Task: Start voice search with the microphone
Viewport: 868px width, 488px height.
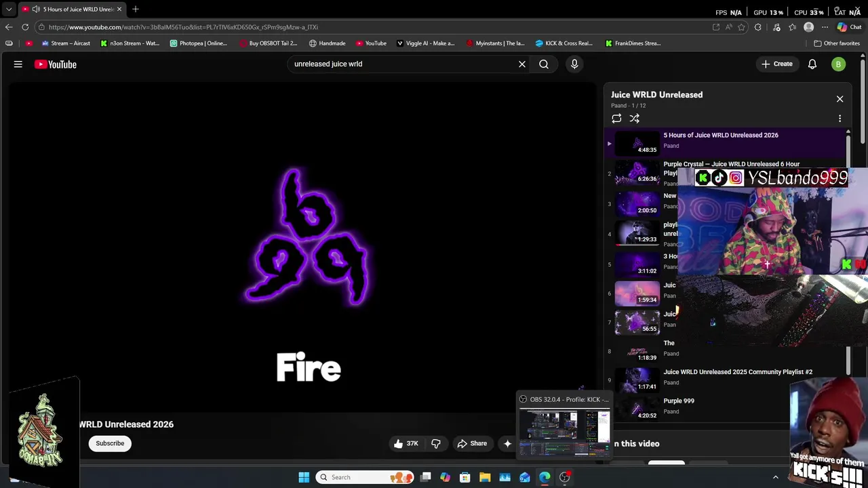Action: pyautogui.click(x=574, y=64)
